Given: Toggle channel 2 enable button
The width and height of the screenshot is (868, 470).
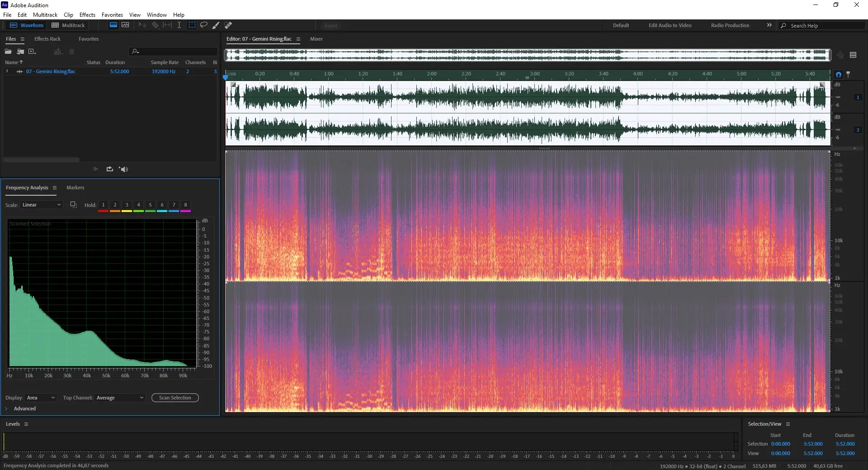Looking at the screenshot, I should (858, 130).
